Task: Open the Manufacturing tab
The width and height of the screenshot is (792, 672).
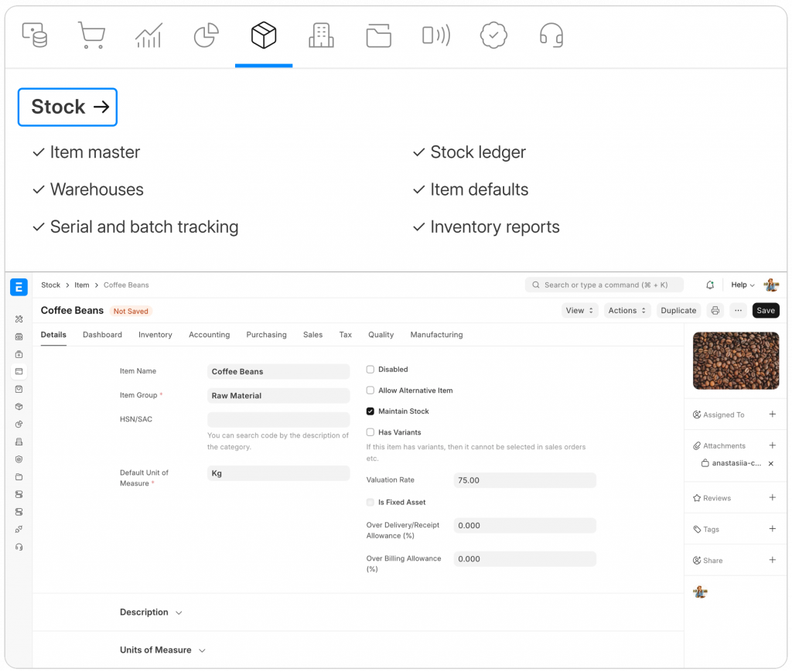Action: tap(436, 335)
